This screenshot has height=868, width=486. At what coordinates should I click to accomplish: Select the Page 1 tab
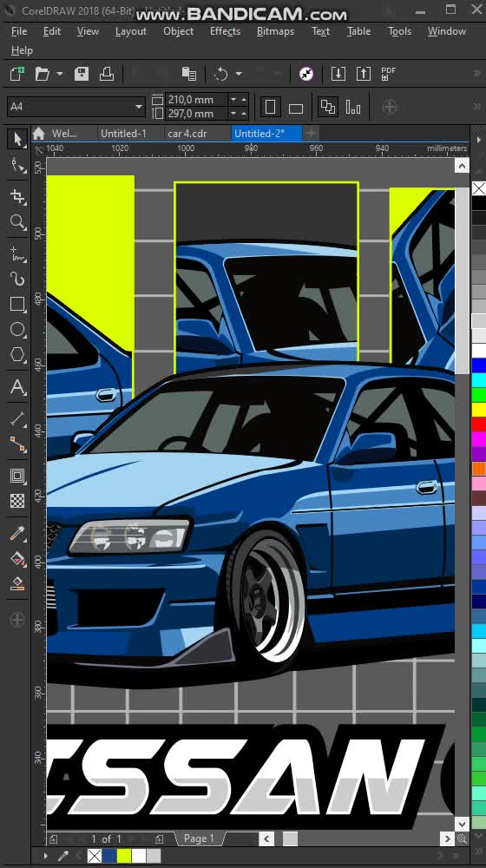pyautogui.click(x=198, y=838)
